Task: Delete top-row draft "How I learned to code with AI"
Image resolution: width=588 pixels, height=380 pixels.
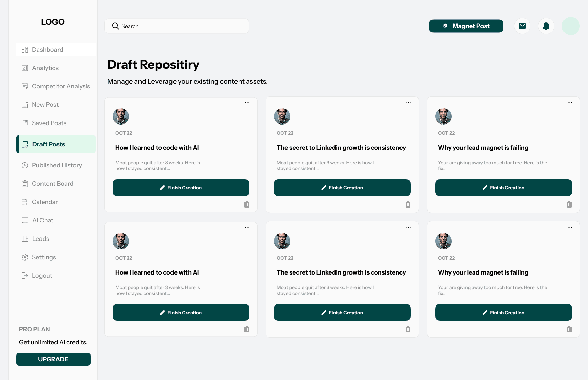Action: (247, 204)
